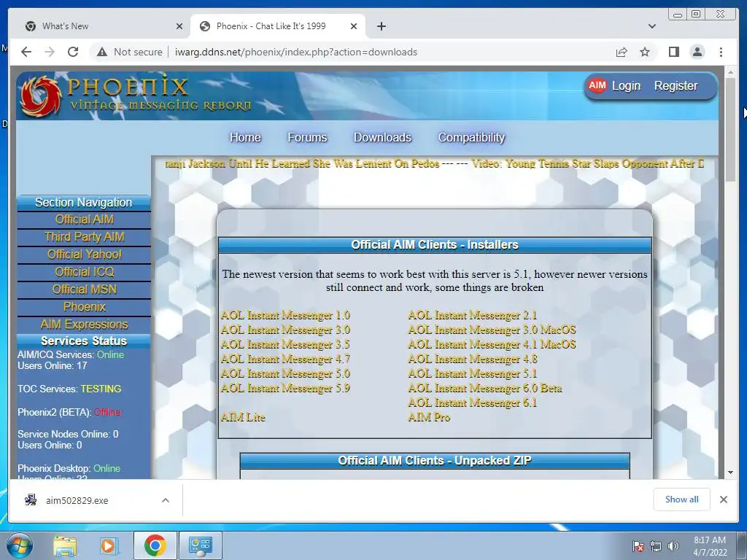The width and height of the screenshot is (747, 560).
Task: Click the page vertical scrollbar thumb
Action: point(730,128)
